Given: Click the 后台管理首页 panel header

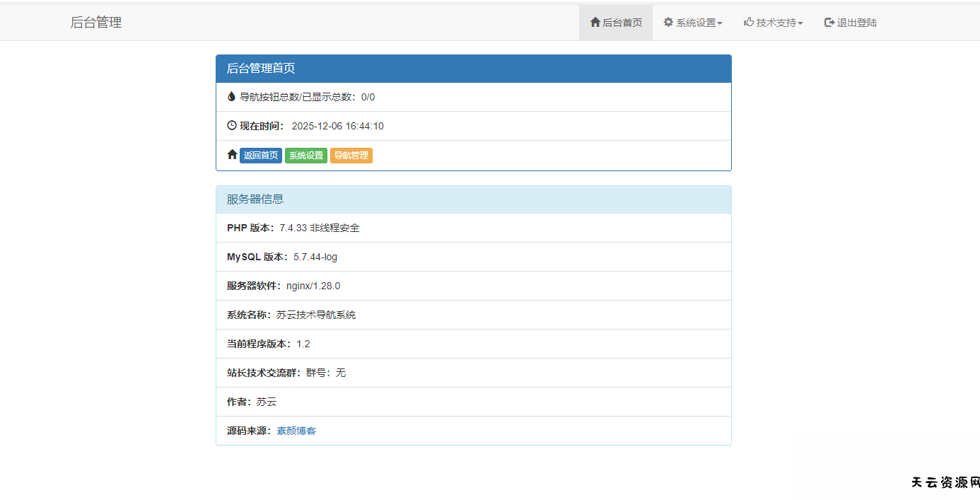Looking at the screenshot, I should click(x=473, y=69).
